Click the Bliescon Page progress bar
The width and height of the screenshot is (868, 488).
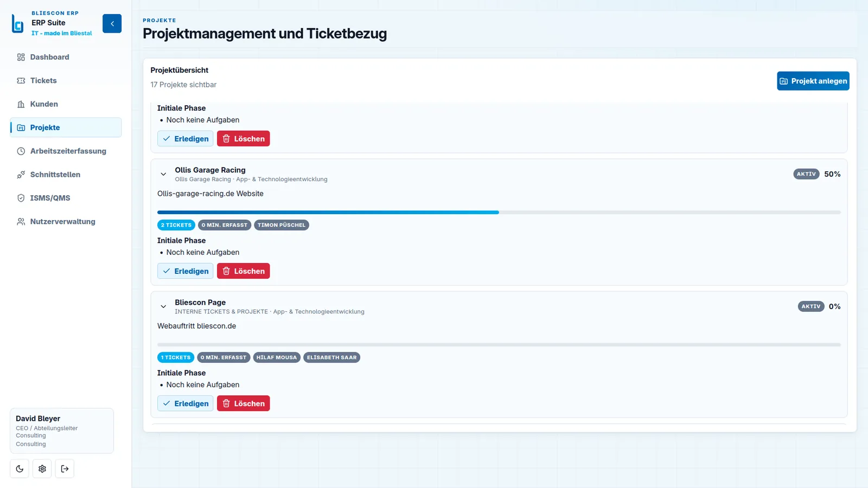coord(499,345)
